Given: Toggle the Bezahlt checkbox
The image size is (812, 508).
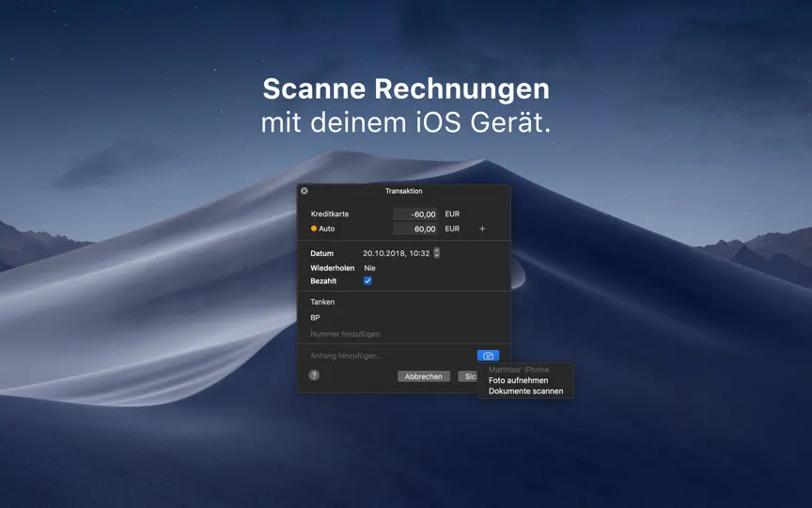Looking at the screenshot, I should [367, 281].
